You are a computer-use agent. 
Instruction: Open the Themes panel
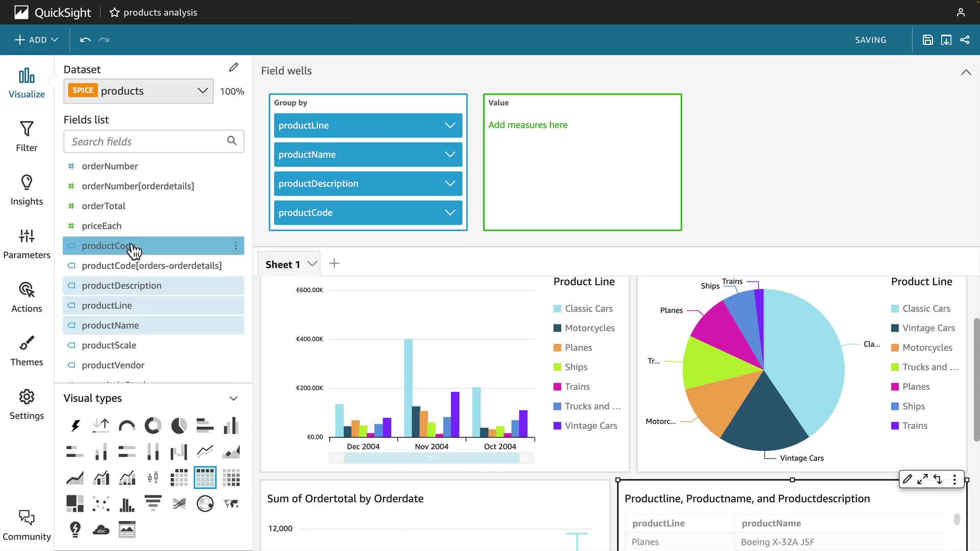click(x=27, y=351)
